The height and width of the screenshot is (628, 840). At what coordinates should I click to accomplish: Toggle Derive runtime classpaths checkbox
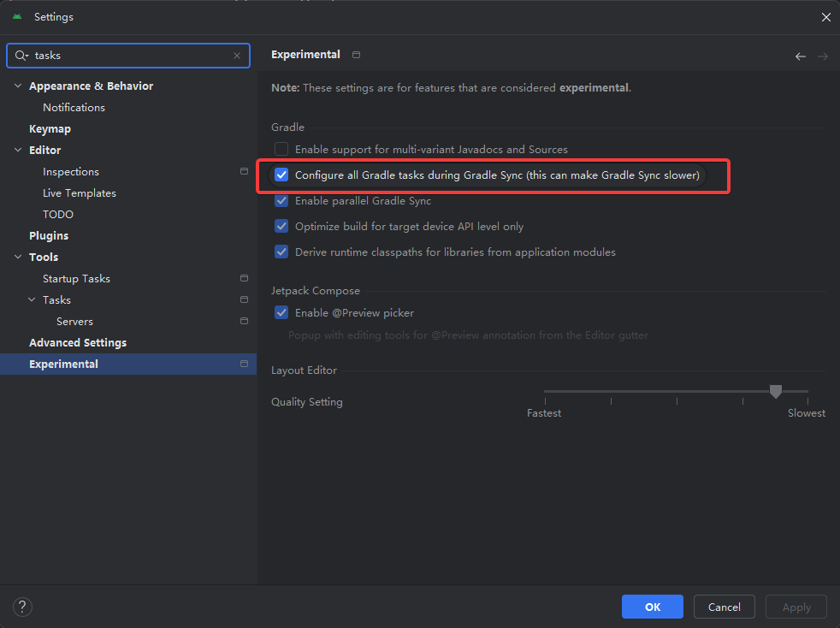click(281, 252)
